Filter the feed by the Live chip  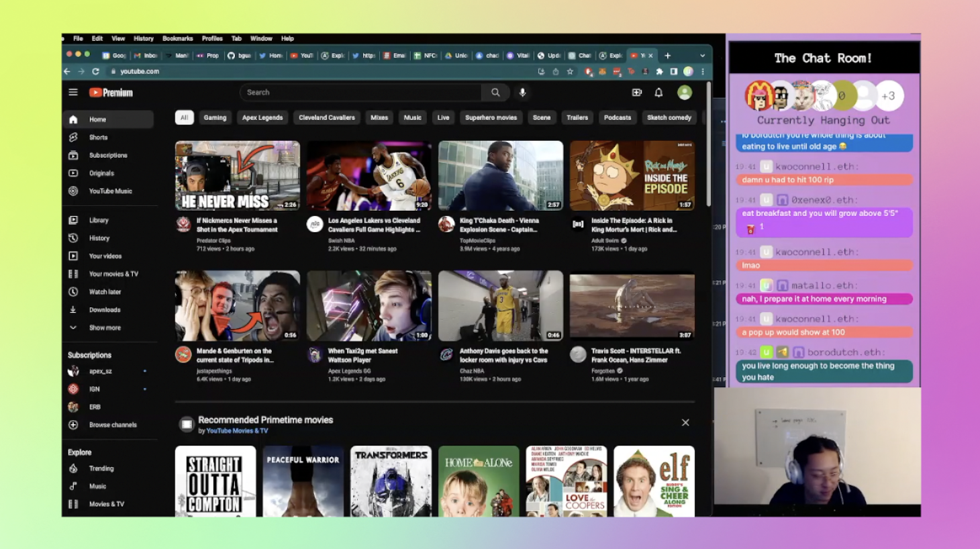(x=444, y=117)
